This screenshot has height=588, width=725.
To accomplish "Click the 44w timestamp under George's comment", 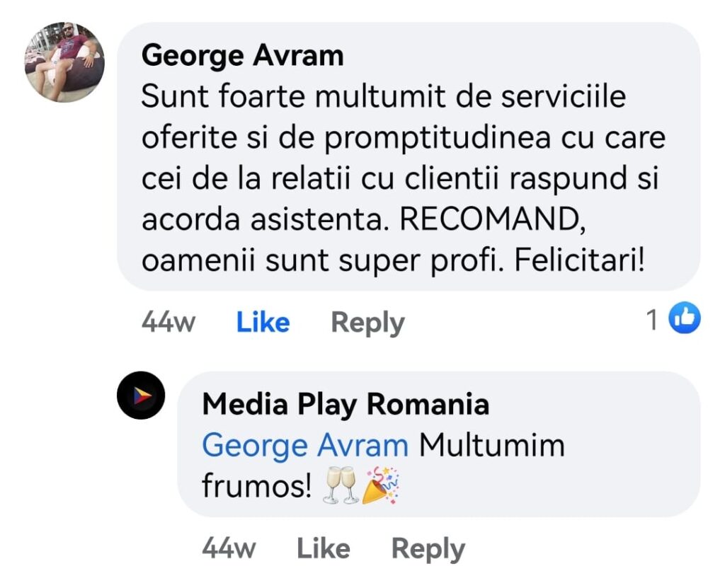I will click(x=168, y=323).
